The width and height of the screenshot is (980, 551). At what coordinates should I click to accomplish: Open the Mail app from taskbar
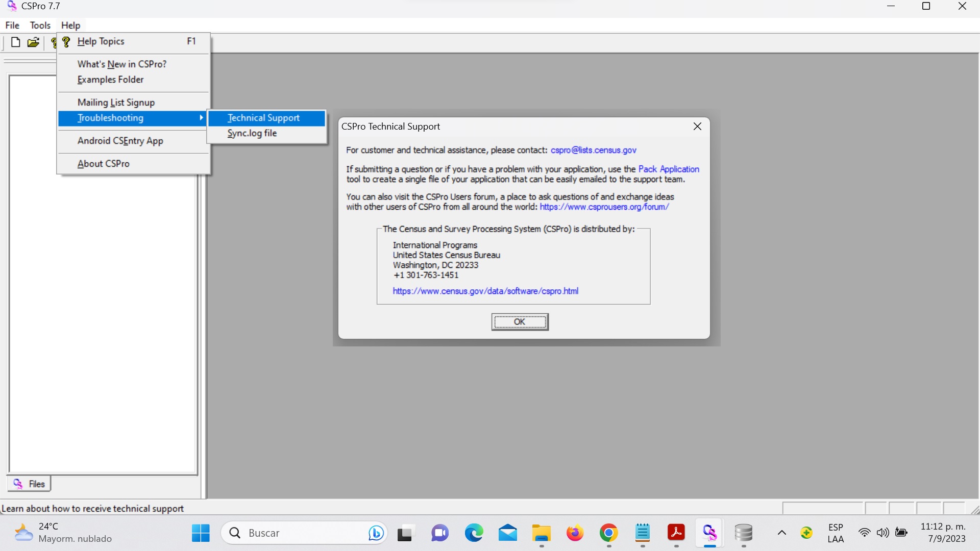pyautogui.click(x=507, y=533)
